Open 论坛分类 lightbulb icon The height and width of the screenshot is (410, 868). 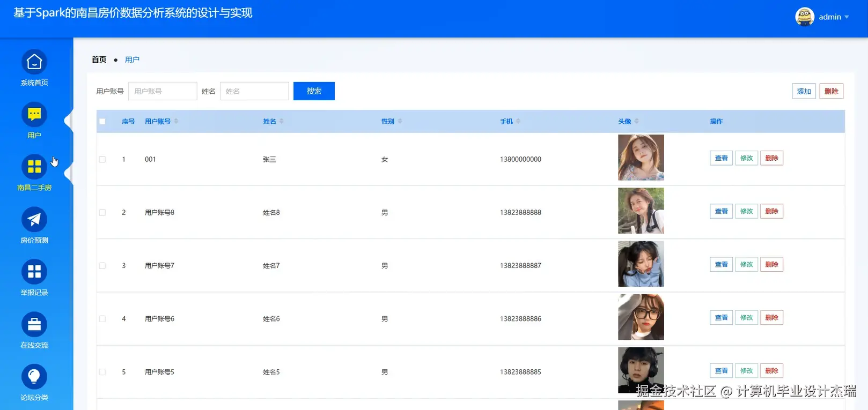pyautogui.click(x=34, y=377)
